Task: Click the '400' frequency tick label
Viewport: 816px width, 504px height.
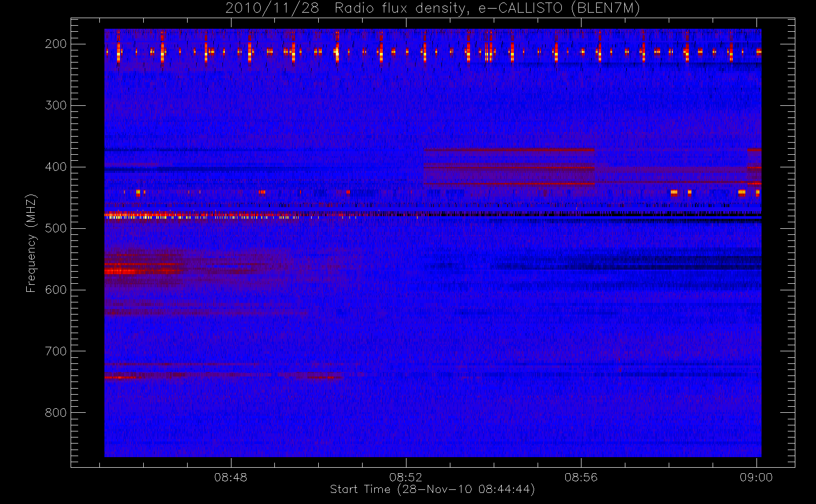Action: (x=56, y=167)
